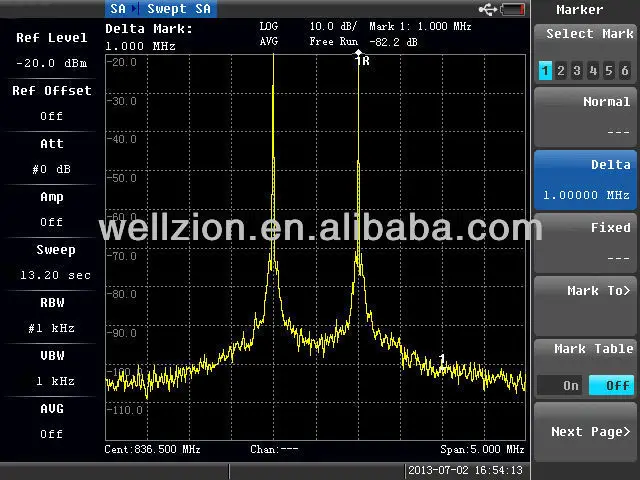The image size is (640, 480).
Task: Open the Mark To submenu
Action: point(585,306)
